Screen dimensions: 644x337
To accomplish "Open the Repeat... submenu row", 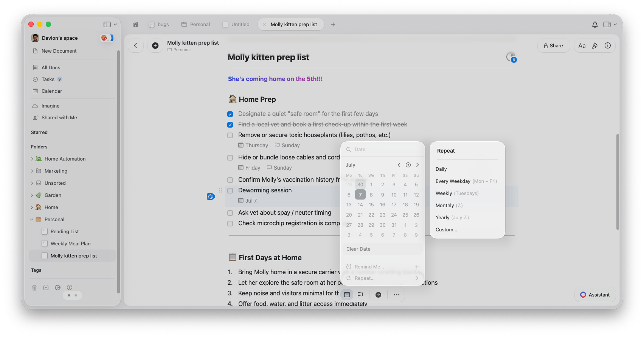I will pos(382,278).
